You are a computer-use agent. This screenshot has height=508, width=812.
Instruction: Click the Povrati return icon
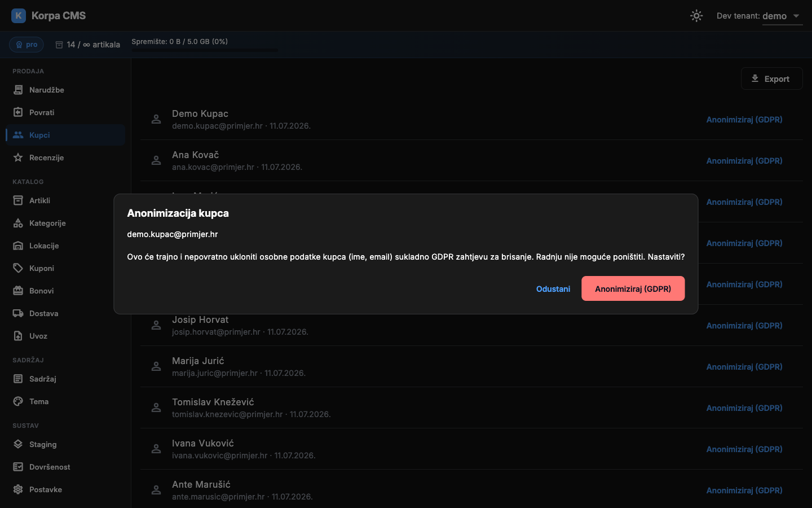tap(18, 112)
